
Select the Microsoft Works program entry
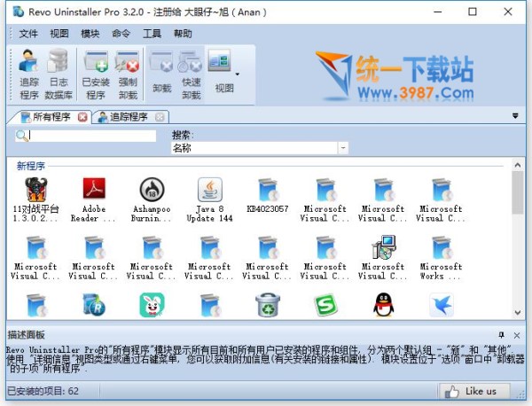pyautogui.click(x=441, y=258)
